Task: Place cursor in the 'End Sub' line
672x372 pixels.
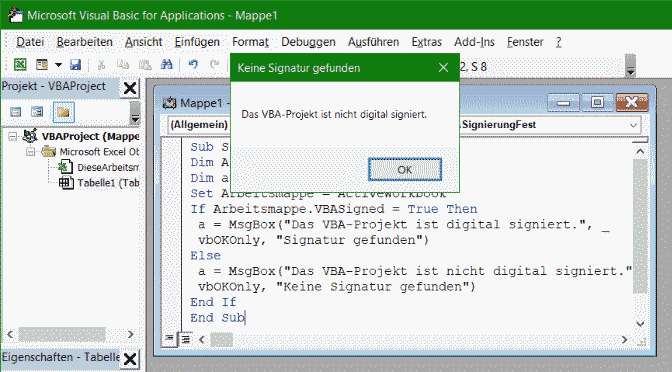Action: point(217,318)
